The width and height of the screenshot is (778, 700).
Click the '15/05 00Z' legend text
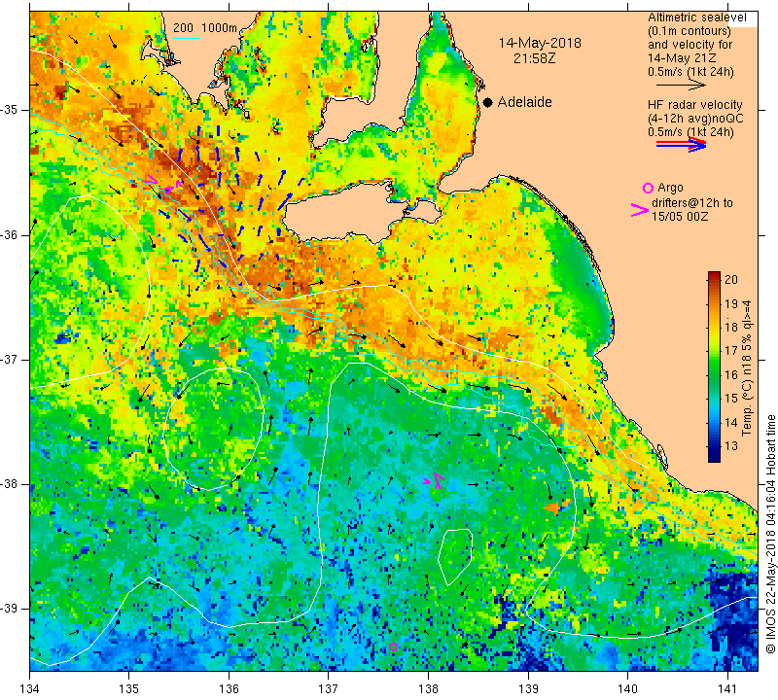pyautogui.click(x=679, y=217)
